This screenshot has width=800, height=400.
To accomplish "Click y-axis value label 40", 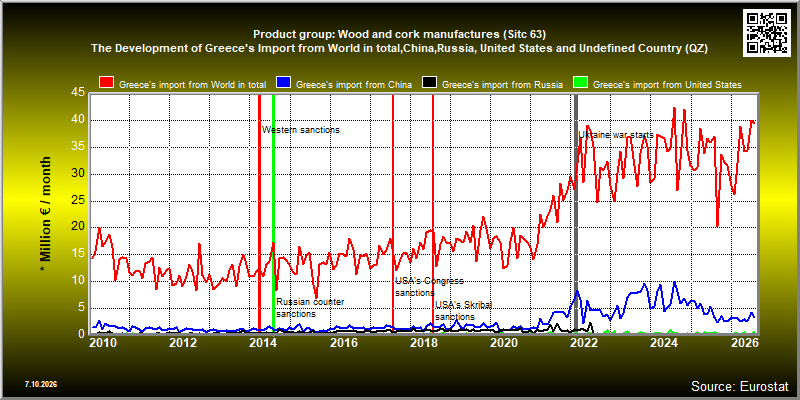I will 78,120.
